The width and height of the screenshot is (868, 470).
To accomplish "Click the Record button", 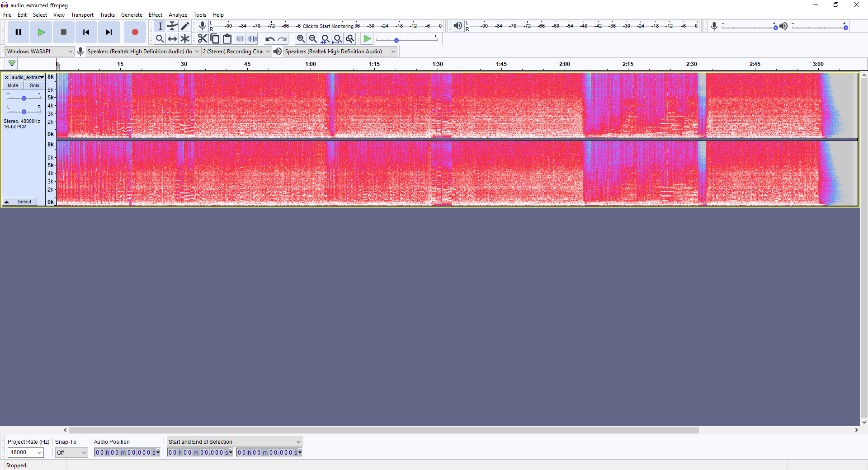I will pos(135,32).
